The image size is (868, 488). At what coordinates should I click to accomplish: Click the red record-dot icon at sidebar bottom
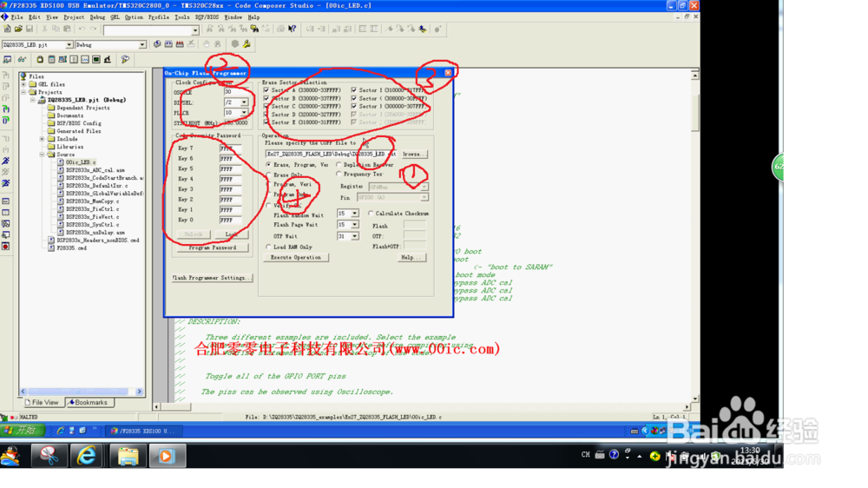[x=5, y=246]
